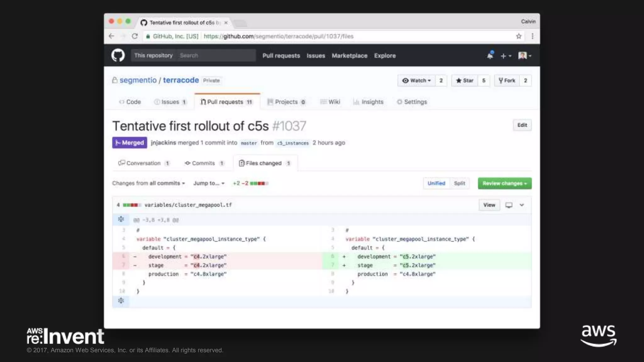This screenshot has width=644, height=362.
Task: Open the notifications bell icon
Action: [490, 56]
